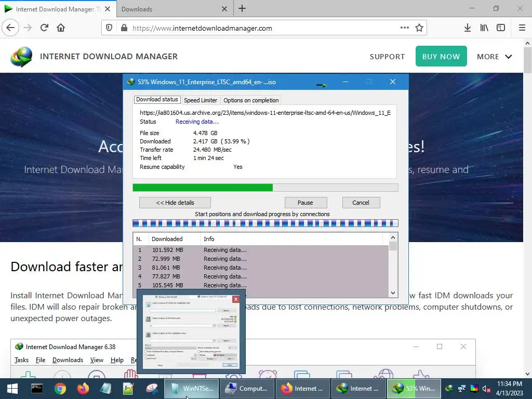Launch pinned Firefox from taskbar
The width and height of the screenshot is (532, 399).
click(83, 389)
